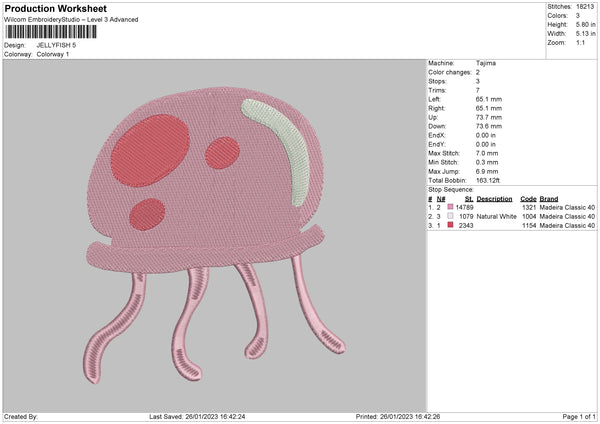600x424 pixels.
Task: Click stitch count '1079' in stop row 2
Action: 466,216
